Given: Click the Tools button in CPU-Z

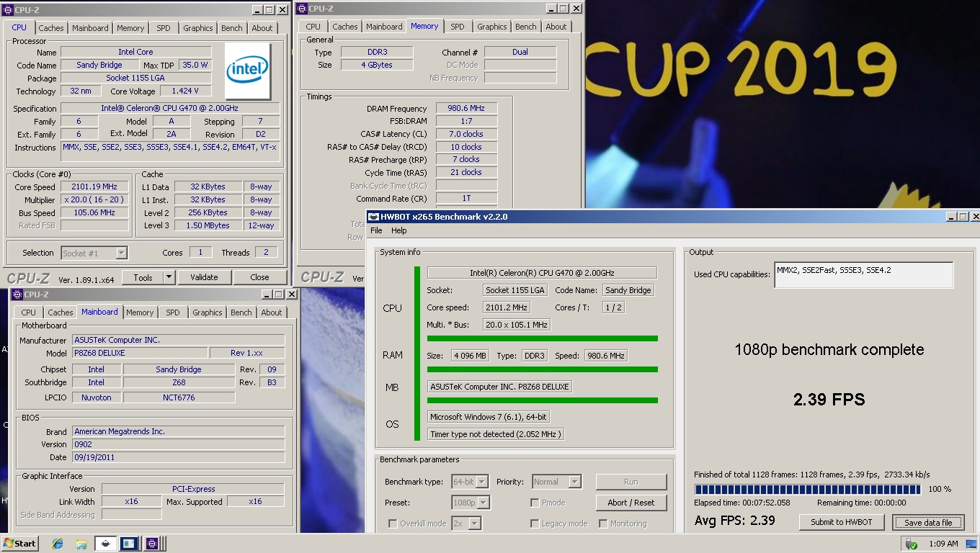Looking at the screenshot, I should 143,277.
